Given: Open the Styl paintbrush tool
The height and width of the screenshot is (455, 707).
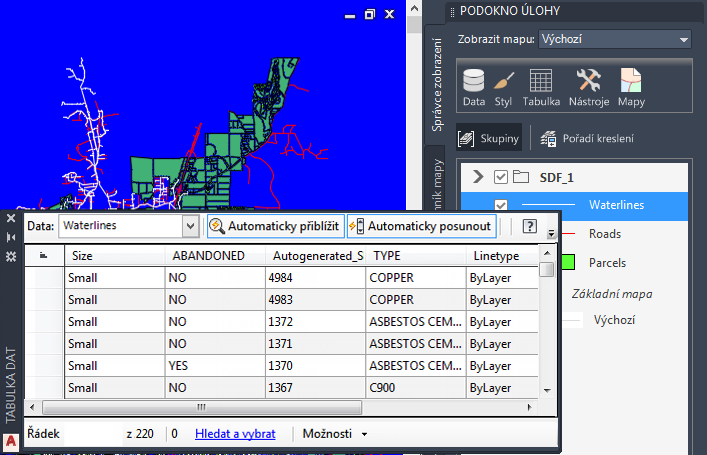Looking at the screenshot, I should tap(503, 87).
